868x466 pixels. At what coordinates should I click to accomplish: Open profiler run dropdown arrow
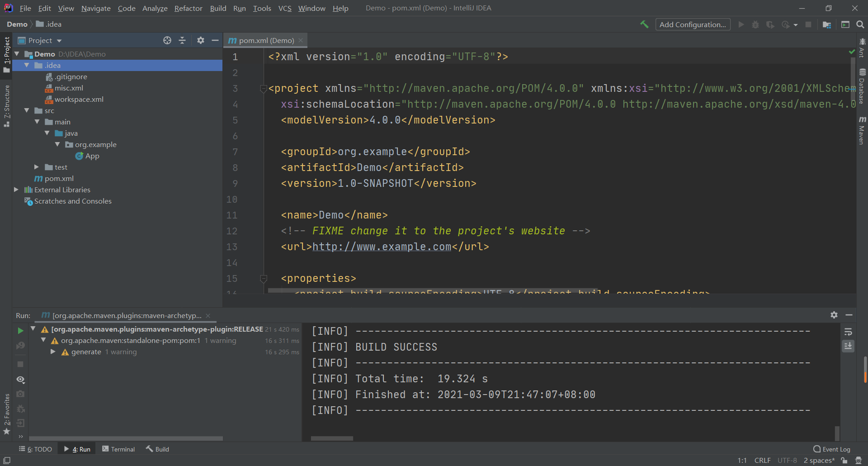click(796, 25)
